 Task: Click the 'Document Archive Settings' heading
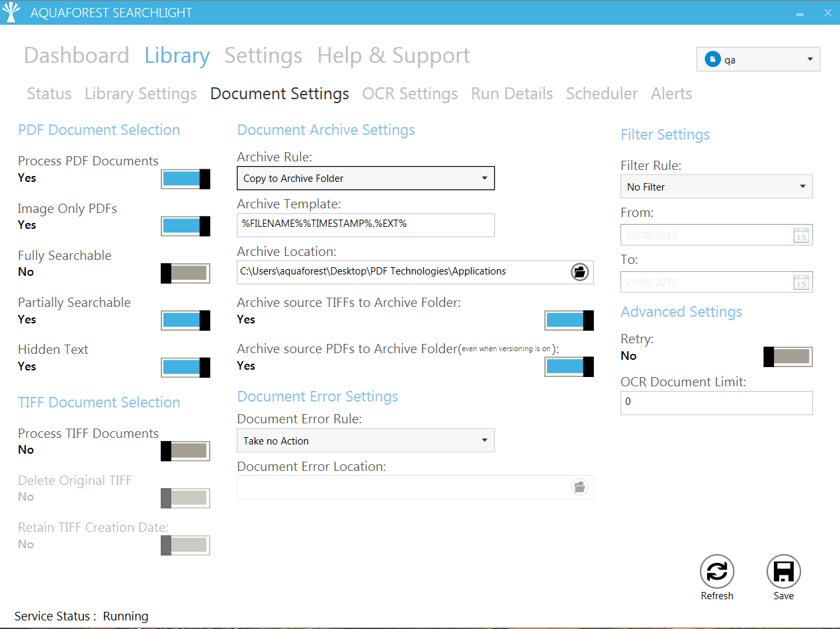coord(326,130)
